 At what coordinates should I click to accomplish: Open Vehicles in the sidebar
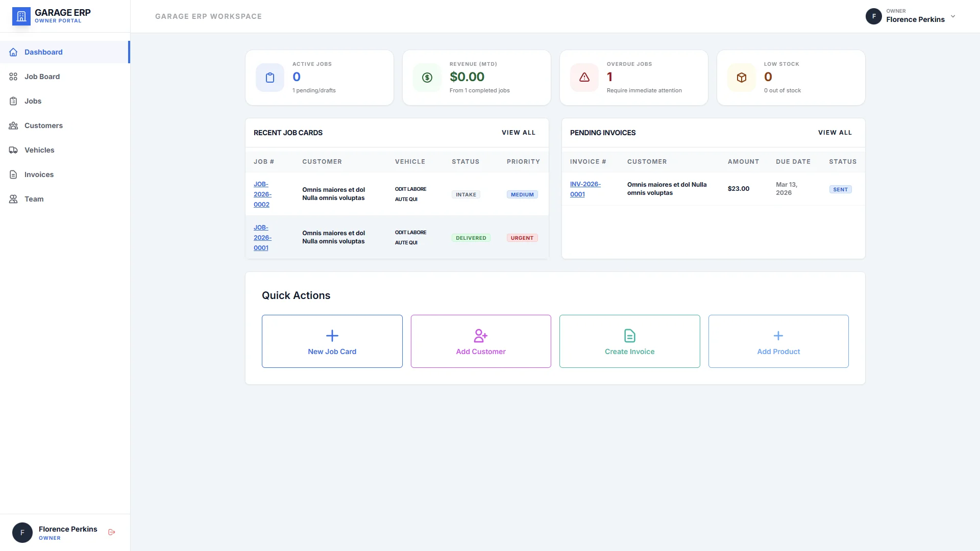65,150
